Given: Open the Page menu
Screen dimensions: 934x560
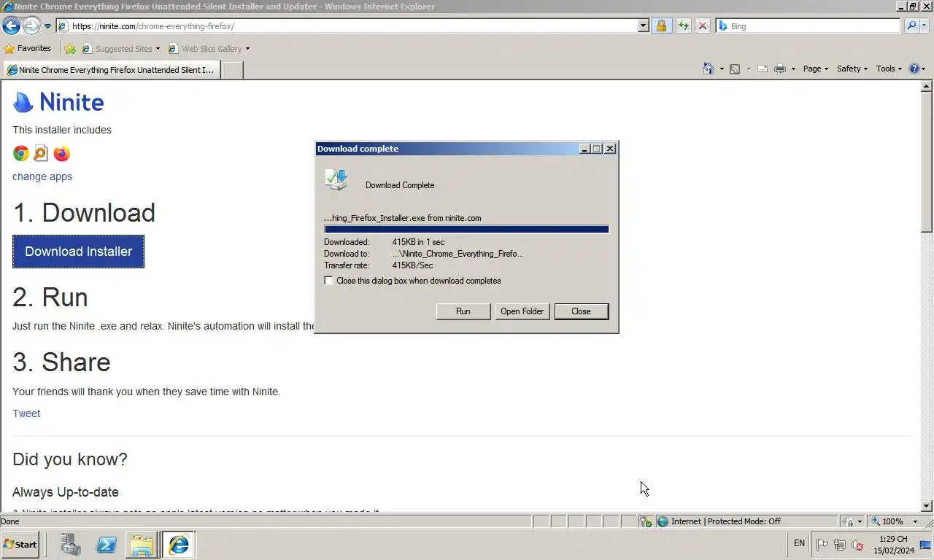Looking at the screenshot, I should click(x=815, y=69).
